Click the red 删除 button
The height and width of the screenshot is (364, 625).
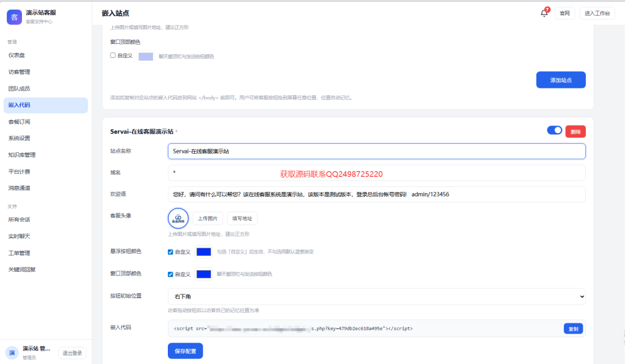pos(575,132)
